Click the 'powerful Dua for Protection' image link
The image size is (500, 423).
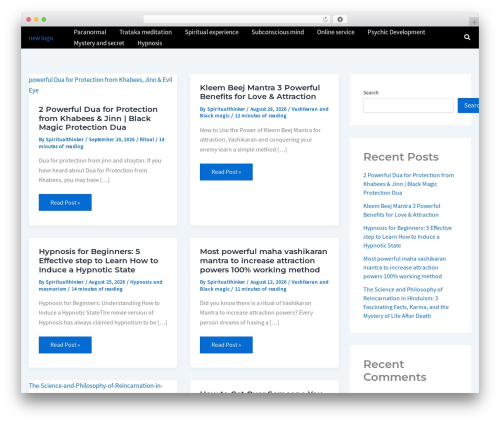[x=100, y=85]
